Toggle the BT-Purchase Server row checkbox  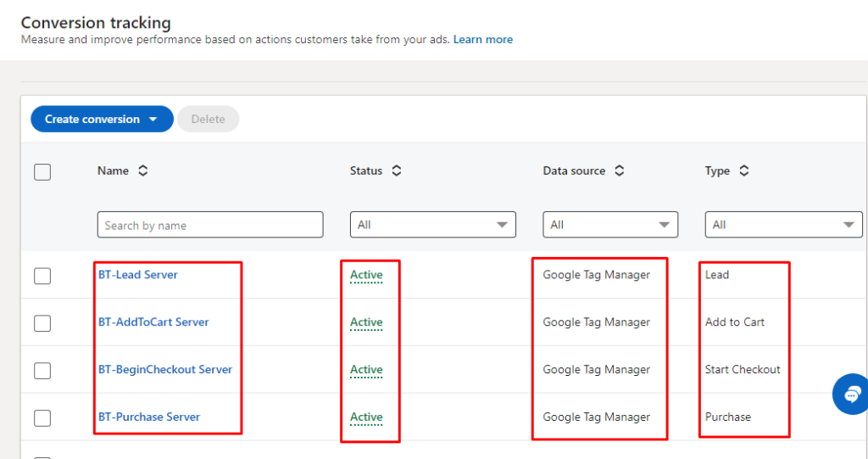[42, 418]
